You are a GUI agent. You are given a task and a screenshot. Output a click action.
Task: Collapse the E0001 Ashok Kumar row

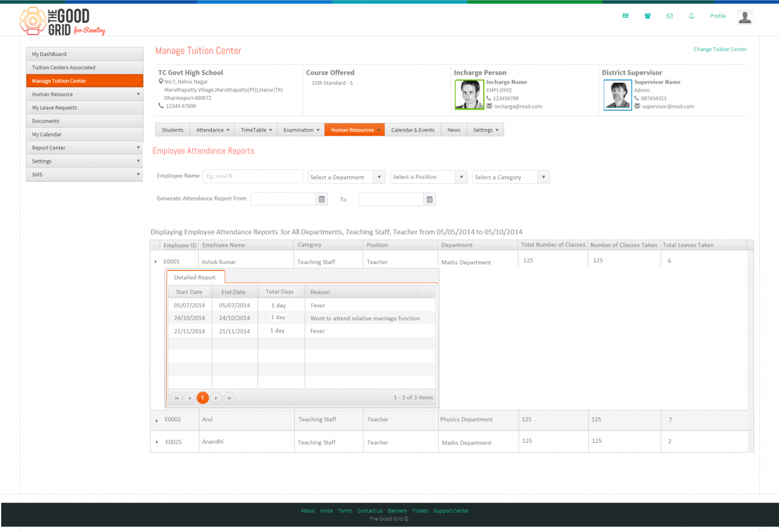[156, 262]
